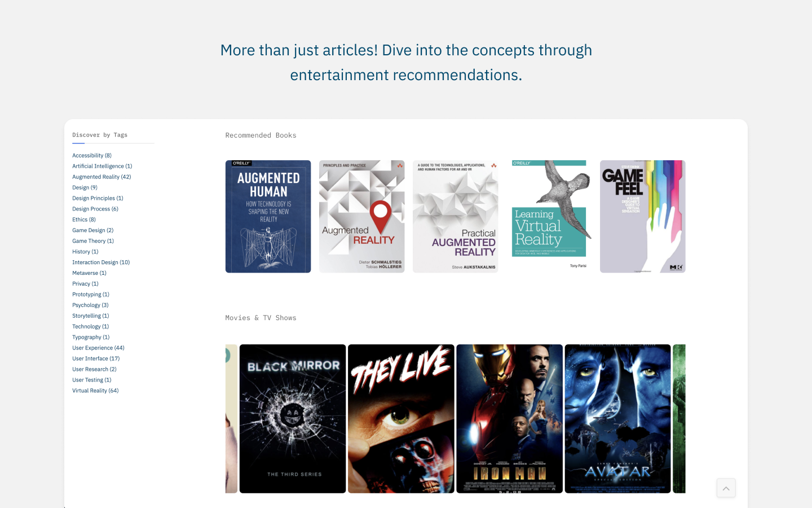The width and height of the screenshot is (812, 508).
Task: Open the Prototyping (1) tag
Action: coord(91,295)
